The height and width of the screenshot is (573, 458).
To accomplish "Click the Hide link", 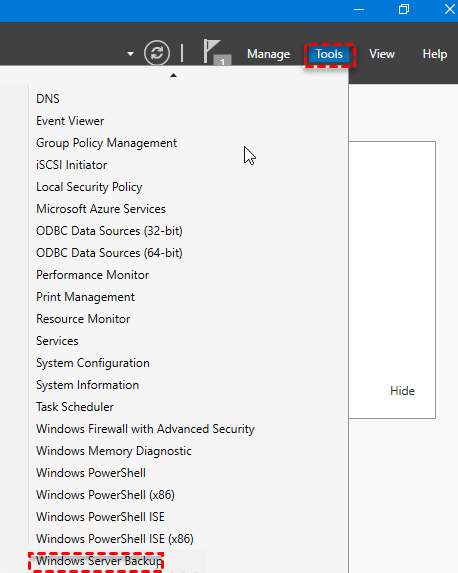I will tap(402, 391).
